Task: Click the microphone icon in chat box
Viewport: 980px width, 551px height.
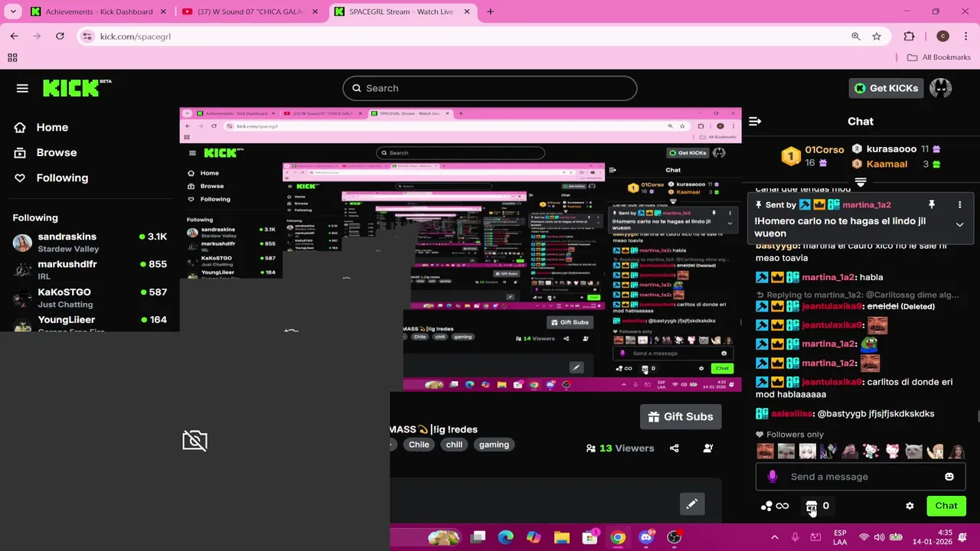Action: (772, 477)
